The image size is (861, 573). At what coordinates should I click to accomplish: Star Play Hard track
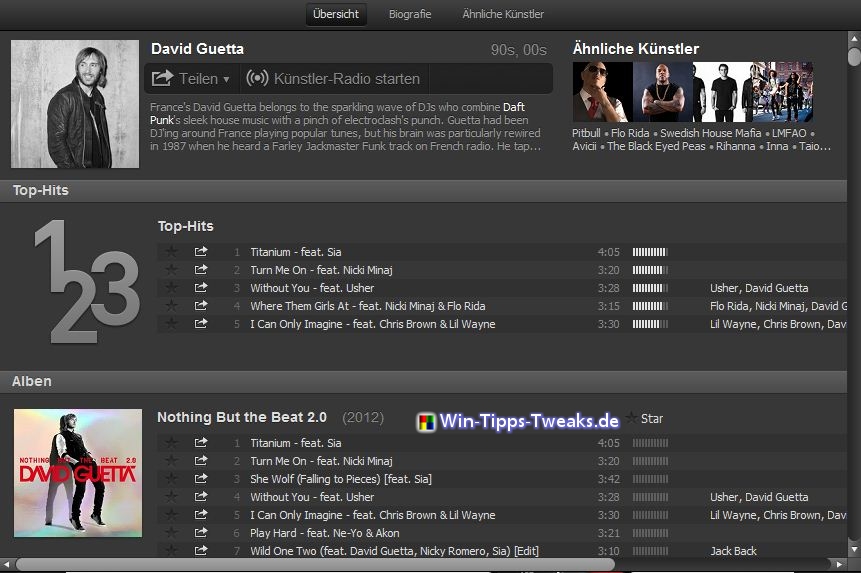coord(171,532)
